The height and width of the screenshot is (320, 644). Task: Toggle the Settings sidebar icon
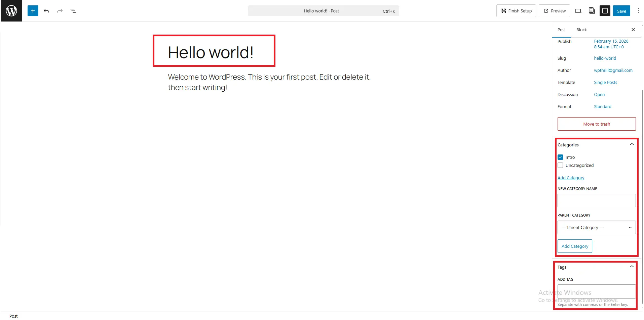[x=605, y=11]
